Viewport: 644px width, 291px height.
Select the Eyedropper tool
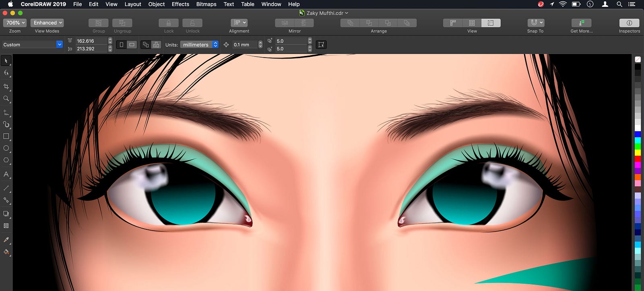6,240
